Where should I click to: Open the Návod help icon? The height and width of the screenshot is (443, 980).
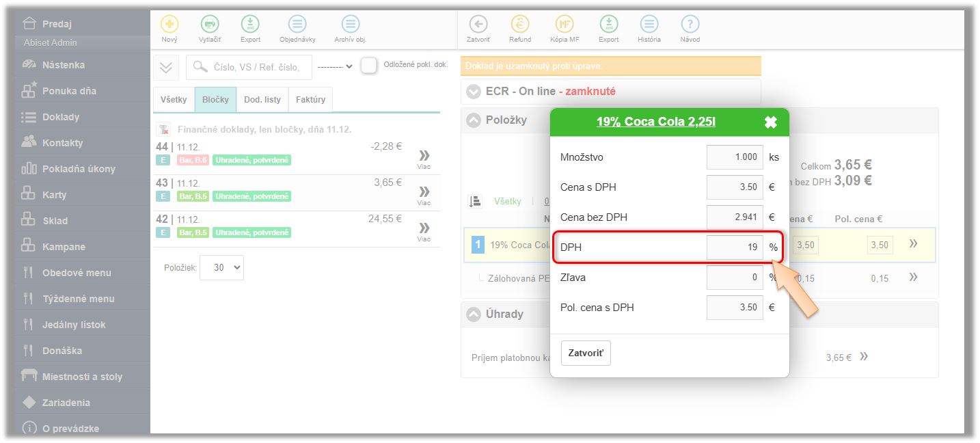coord(690,24)
